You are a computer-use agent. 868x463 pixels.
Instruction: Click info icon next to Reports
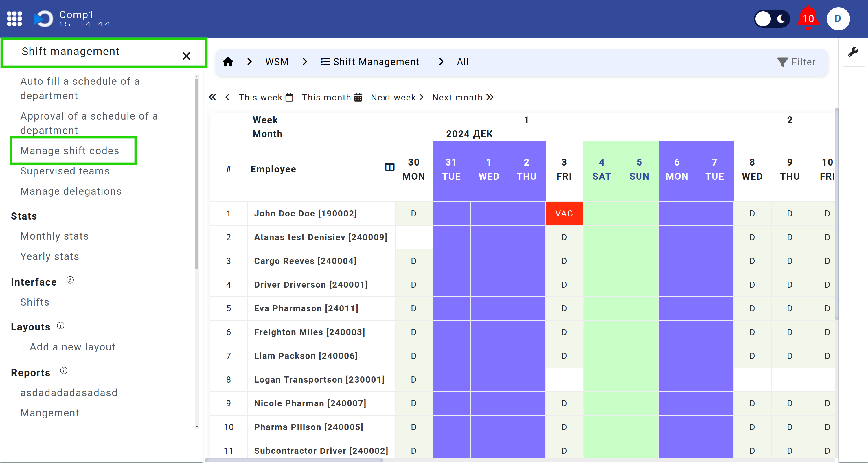pos(64,371)
